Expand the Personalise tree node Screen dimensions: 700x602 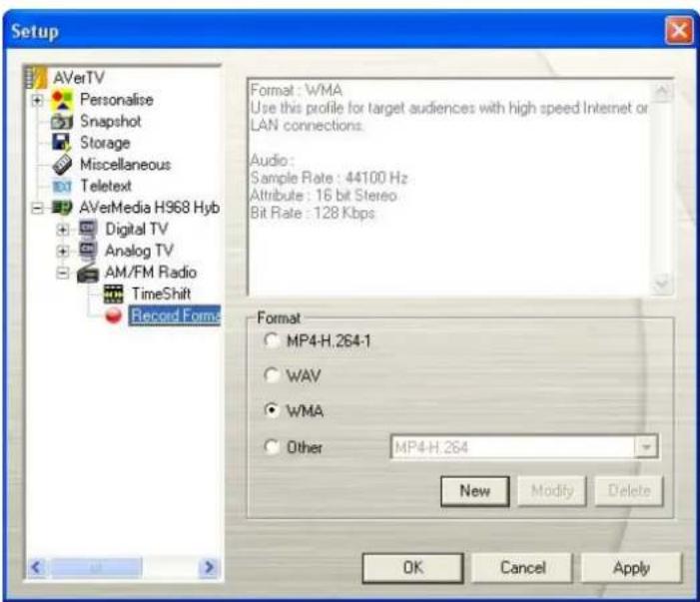(38, 100)
